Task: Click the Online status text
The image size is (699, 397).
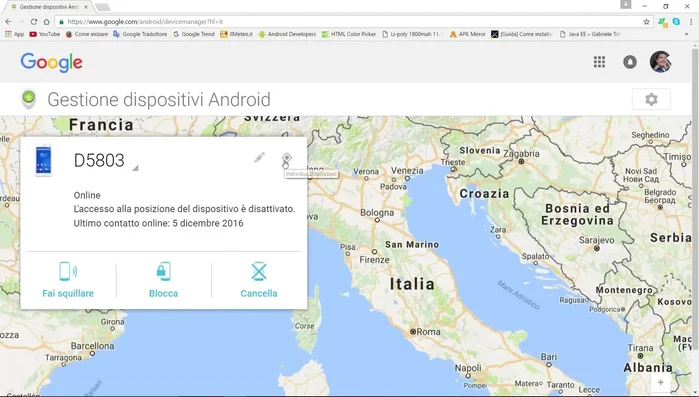Action: coord(87,195)
